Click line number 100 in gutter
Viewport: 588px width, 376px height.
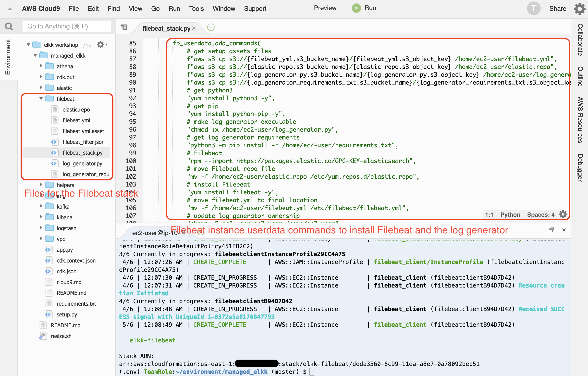(x=131, y=161)
